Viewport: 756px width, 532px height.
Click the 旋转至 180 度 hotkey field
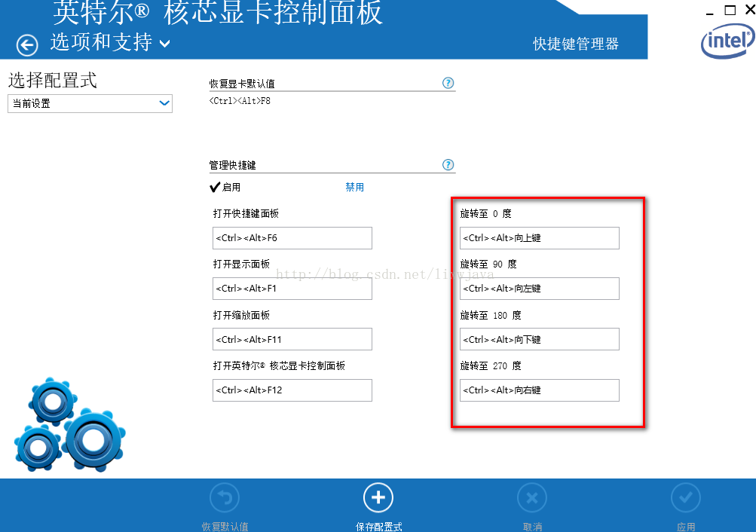coord(540,339)
